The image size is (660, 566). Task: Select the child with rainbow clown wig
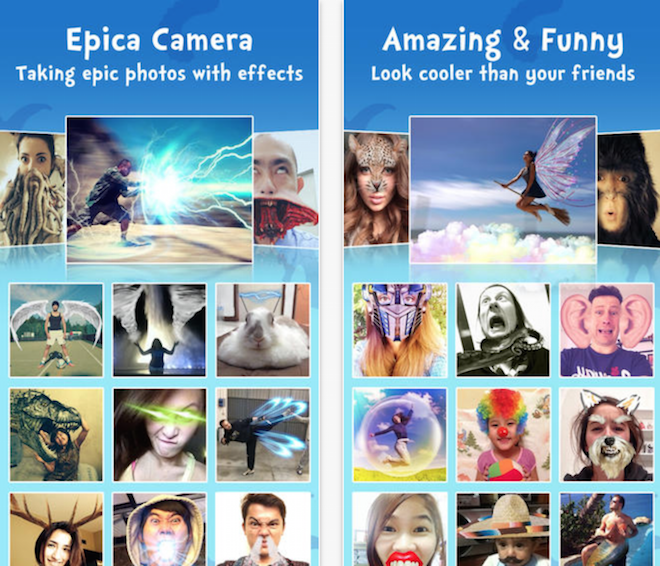pos(503,435)
